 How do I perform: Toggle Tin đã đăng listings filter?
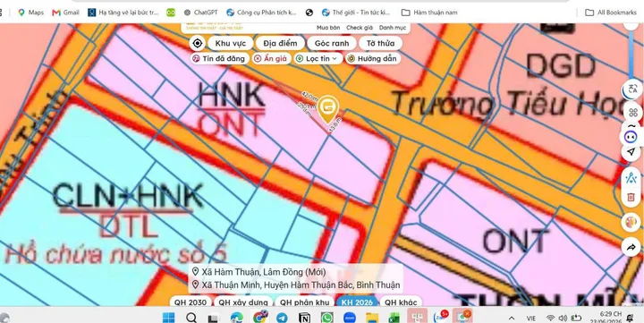tap(220, 58)
